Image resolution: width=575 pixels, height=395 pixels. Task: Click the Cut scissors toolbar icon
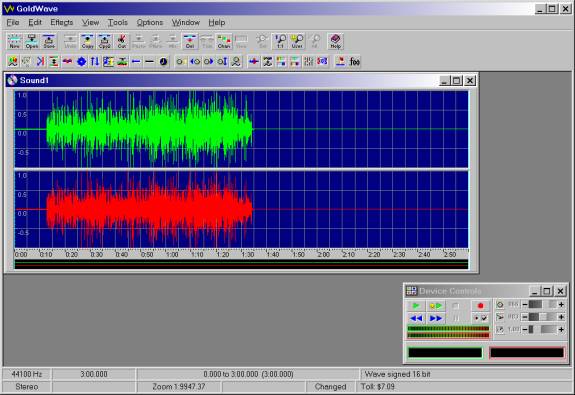122,41
